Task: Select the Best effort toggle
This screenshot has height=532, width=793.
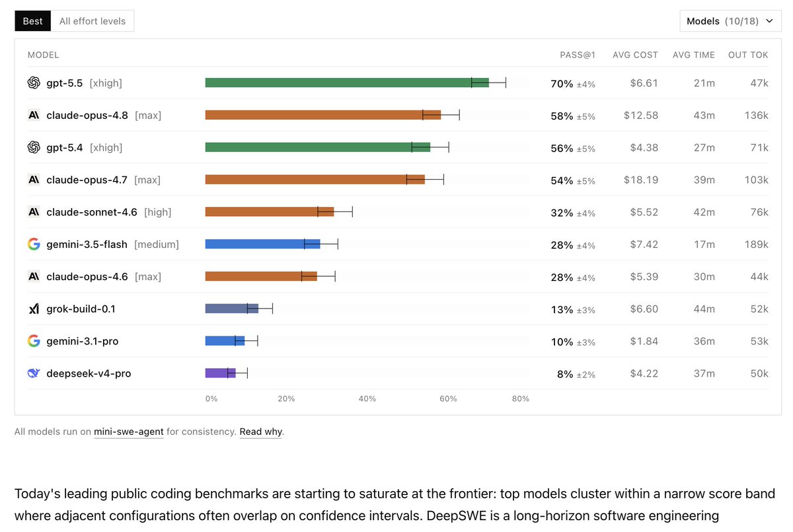Action: (33, 21)
